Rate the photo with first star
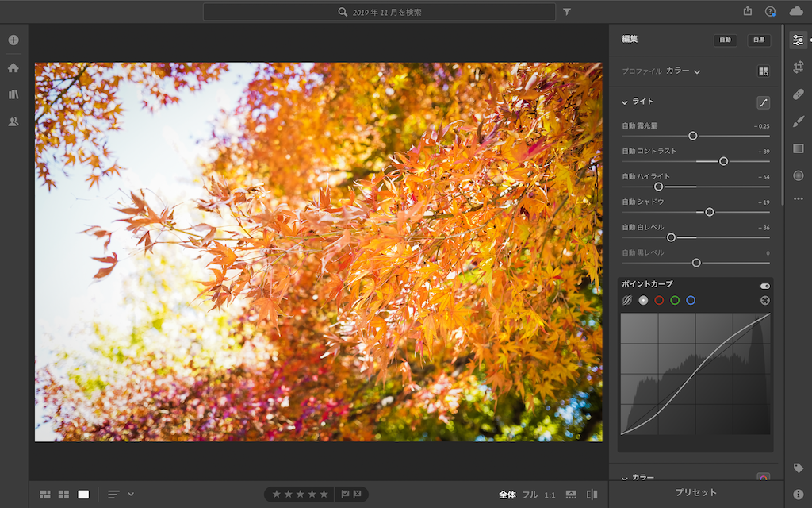This screenshot has width=812, height=508. [x=276, y=495]
